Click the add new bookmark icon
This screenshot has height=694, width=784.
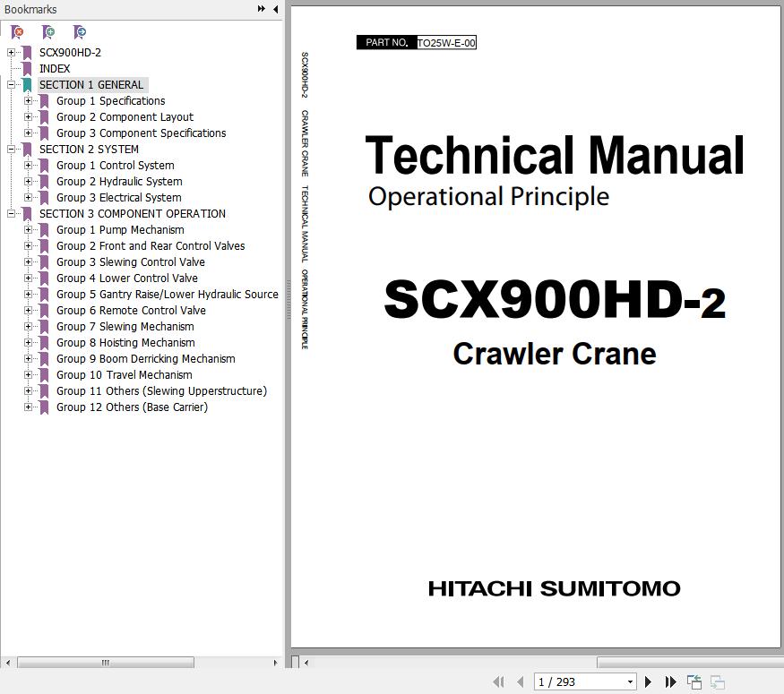(48, 32)
